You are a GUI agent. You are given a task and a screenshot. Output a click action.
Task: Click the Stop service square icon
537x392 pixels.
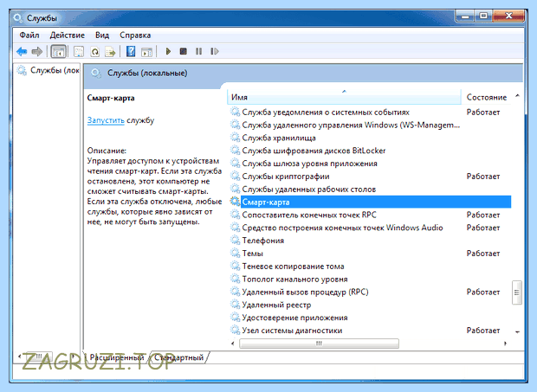tap(184, 52)
